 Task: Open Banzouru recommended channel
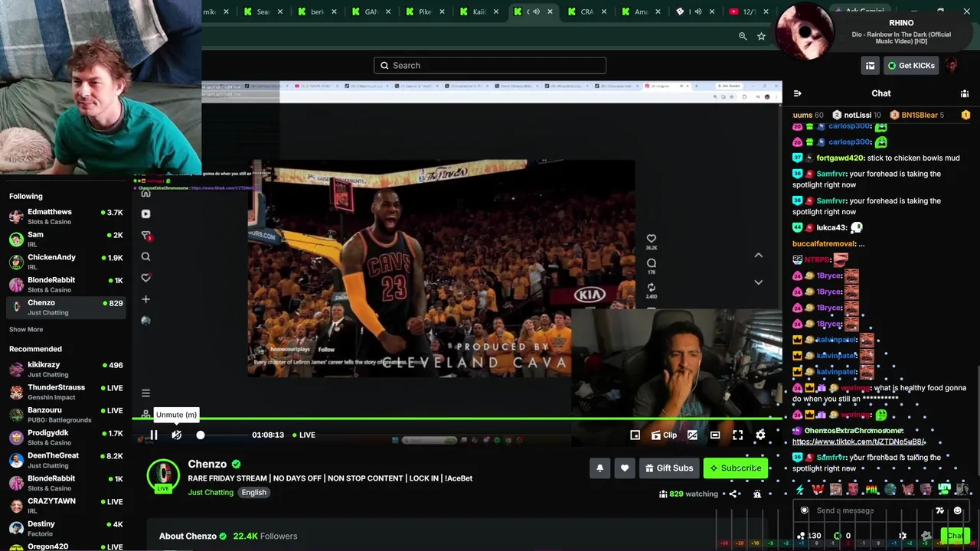tap(66, 415)
